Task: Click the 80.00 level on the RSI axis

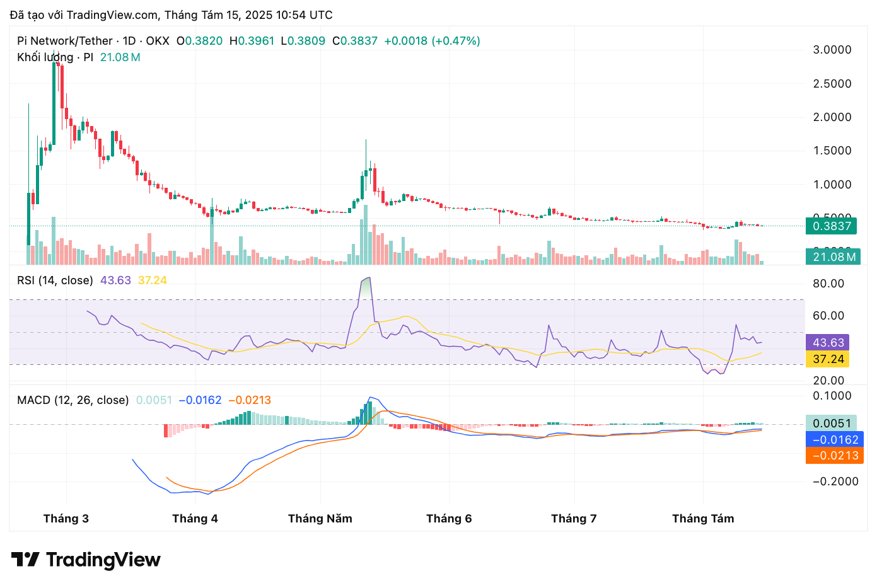Action: (828, 284)
